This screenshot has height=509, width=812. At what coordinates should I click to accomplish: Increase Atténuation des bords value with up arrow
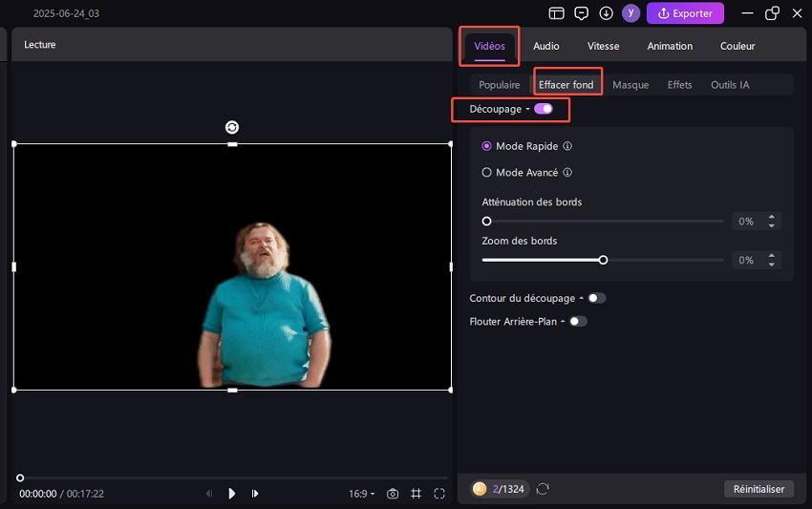tap(772, 217)
